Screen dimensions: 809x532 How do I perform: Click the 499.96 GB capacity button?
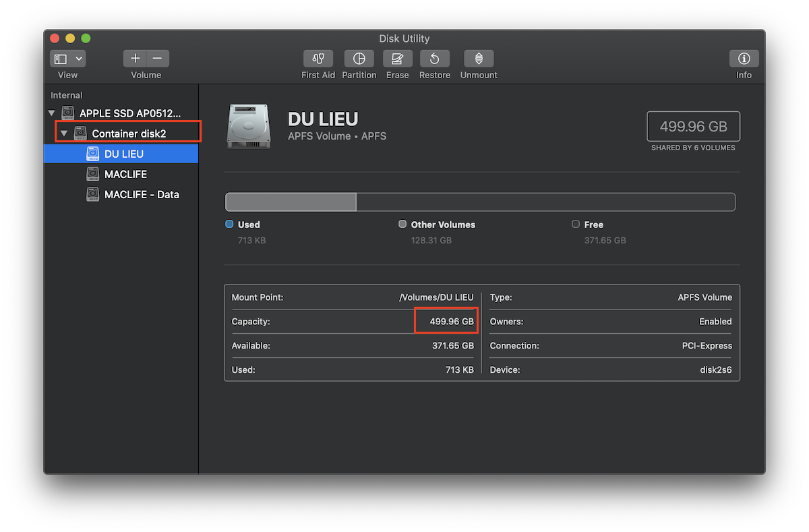(693, 125)
